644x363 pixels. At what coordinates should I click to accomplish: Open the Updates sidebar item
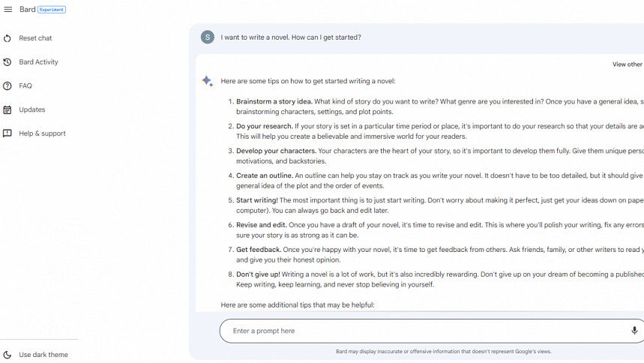click(x=32, y=110)
